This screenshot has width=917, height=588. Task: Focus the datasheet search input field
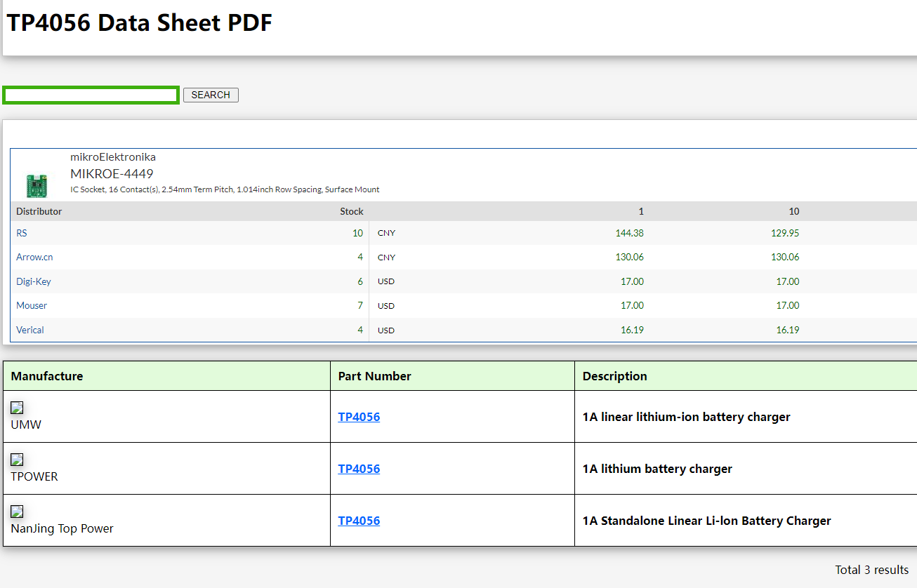(x=91, y=95)
